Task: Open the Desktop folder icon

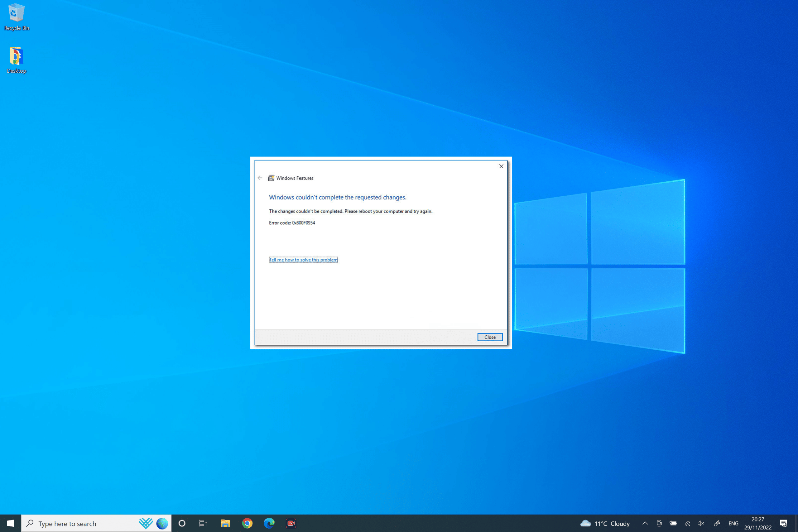Action: (x=16, y=57)
